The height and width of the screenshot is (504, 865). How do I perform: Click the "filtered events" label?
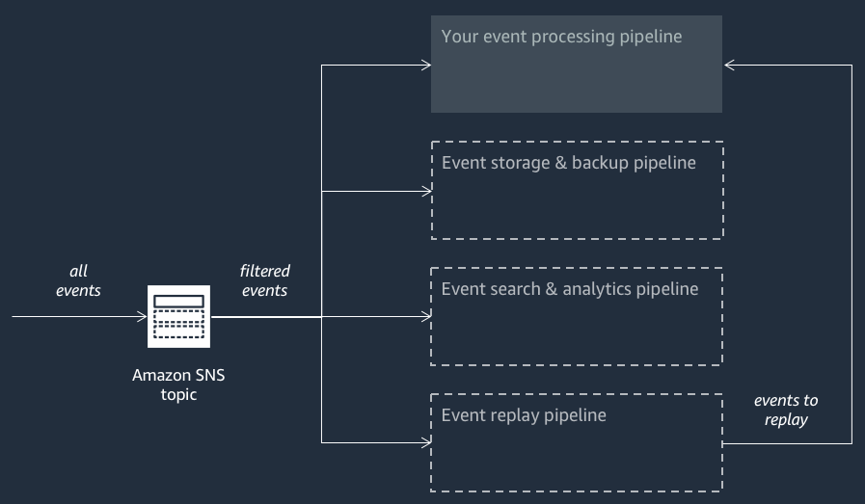265,280
